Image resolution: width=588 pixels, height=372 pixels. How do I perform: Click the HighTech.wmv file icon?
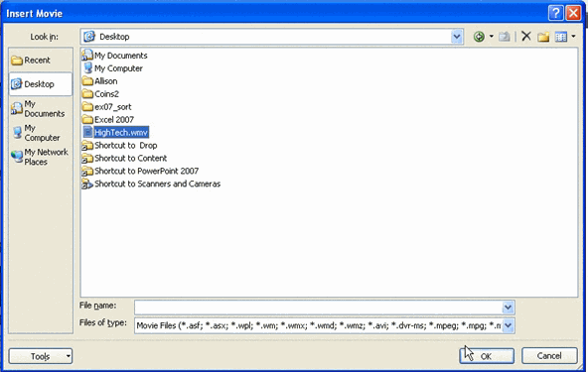click(x=87, y=132)
